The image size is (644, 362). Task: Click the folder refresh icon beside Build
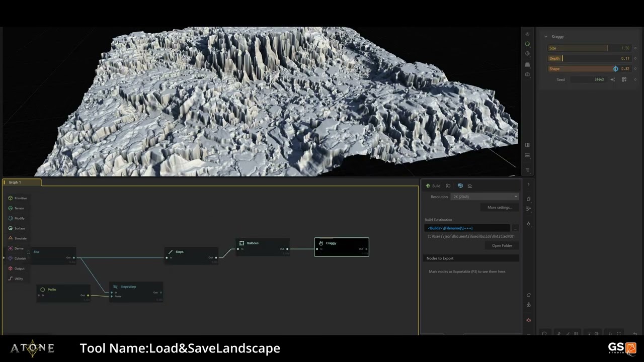(448, 186)
